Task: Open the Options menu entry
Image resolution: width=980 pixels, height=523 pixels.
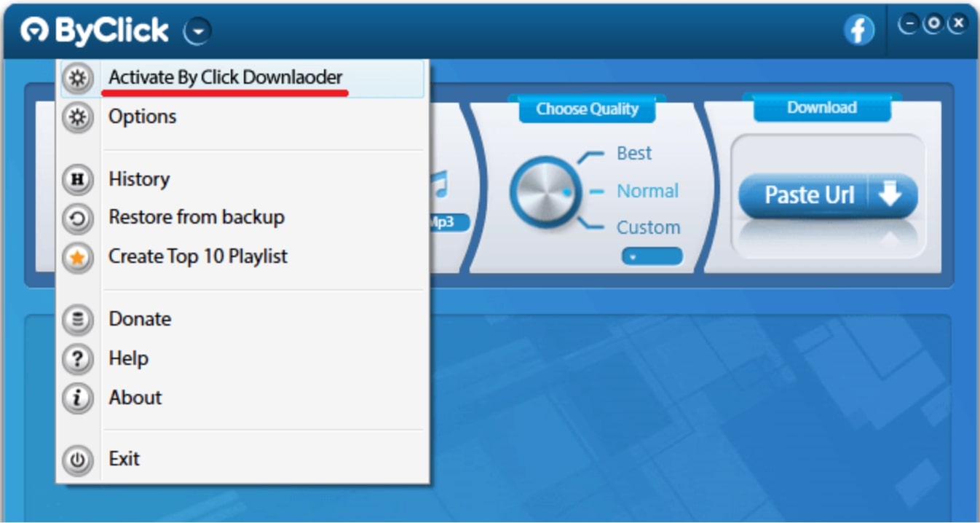Action: click(143, 117)
